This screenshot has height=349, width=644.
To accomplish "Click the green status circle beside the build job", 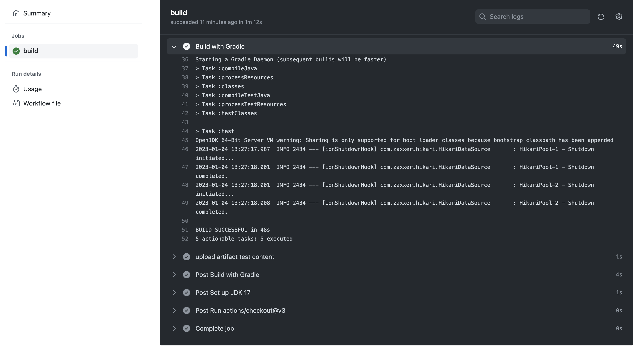I will coord(16,51).
